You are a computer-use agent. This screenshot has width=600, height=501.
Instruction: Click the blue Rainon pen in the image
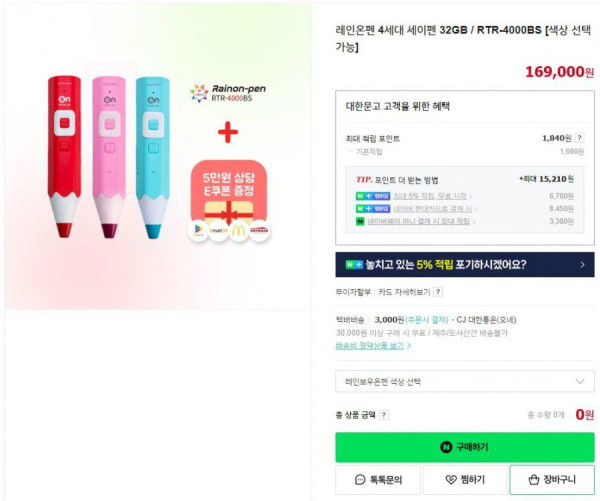tap(153, 158)
